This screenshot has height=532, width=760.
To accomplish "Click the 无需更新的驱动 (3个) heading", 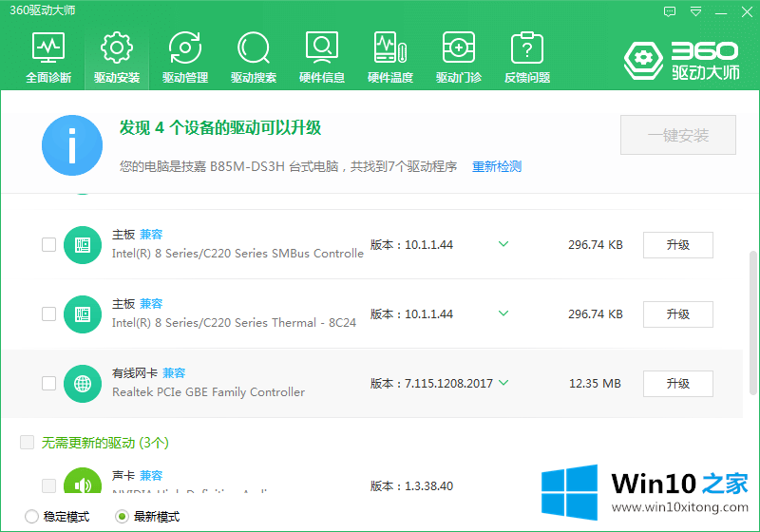I will tap(105, 443).
